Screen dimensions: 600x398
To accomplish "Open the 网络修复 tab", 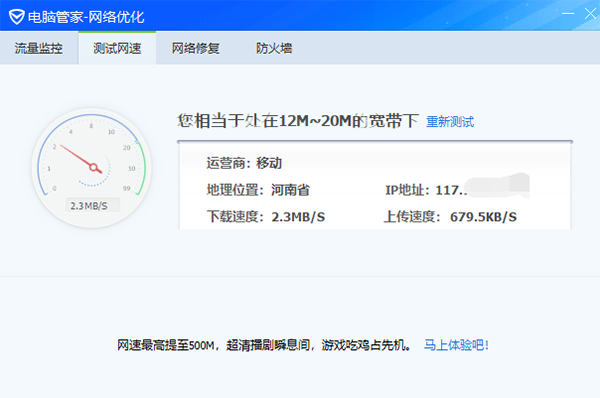I will (195, 48).
